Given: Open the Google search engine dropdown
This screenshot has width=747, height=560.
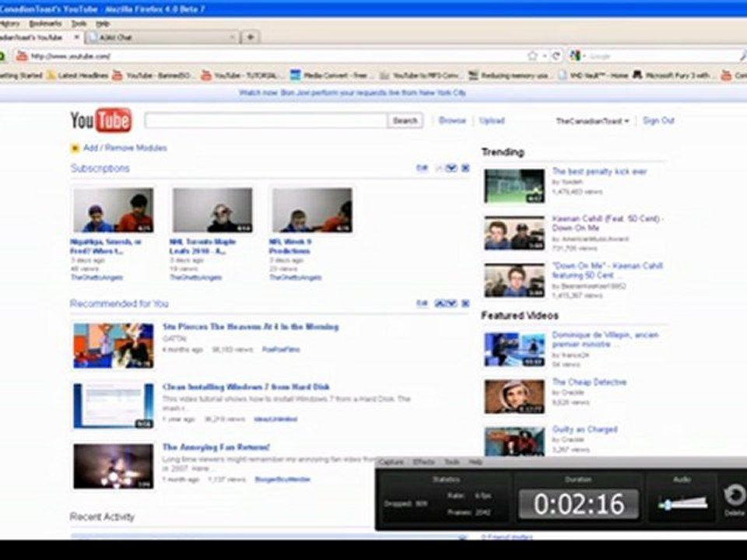Looking at the screenshot, I should (x=577, y=56).
